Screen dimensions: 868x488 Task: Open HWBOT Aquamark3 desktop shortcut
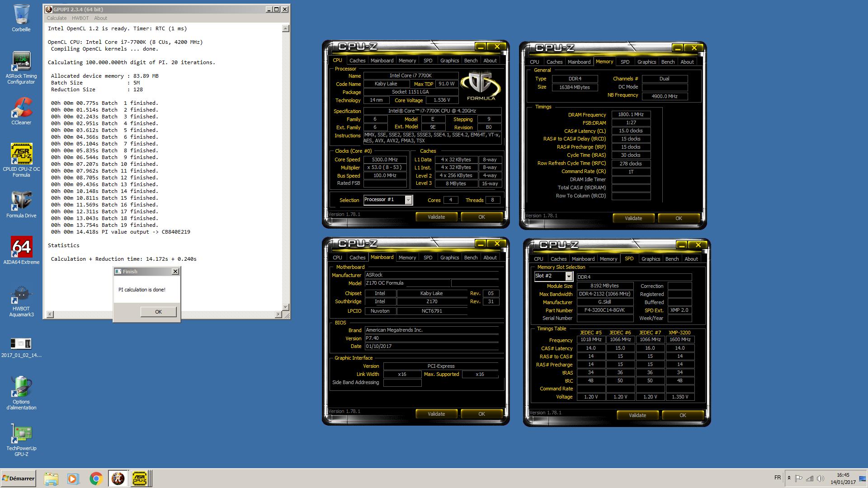pos(21,301)
